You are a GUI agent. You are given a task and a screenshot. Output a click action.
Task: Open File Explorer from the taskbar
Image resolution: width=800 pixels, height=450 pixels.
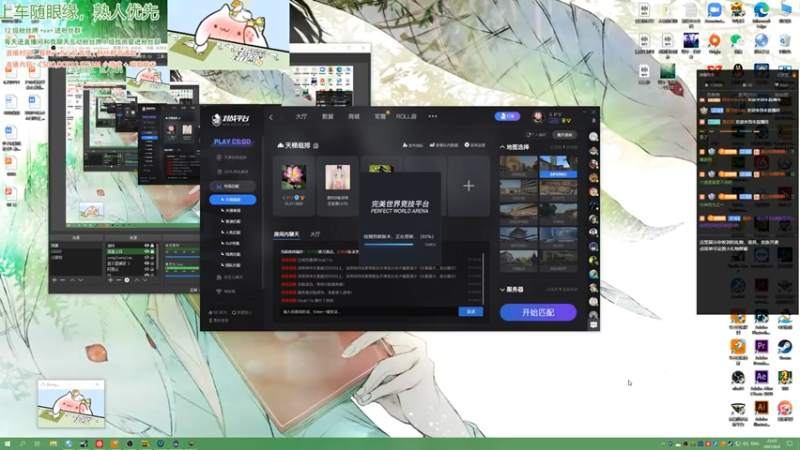pos(53,444)
